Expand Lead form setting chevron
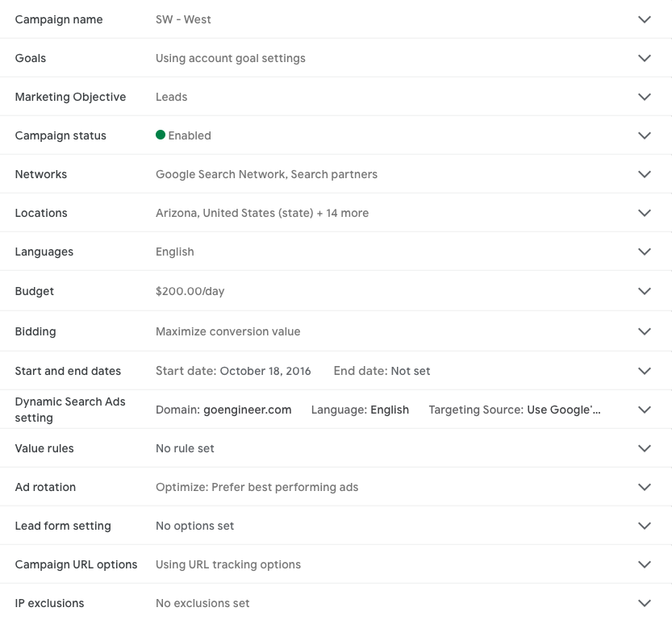This screenshot has height=620, width=672. [644, 526]
